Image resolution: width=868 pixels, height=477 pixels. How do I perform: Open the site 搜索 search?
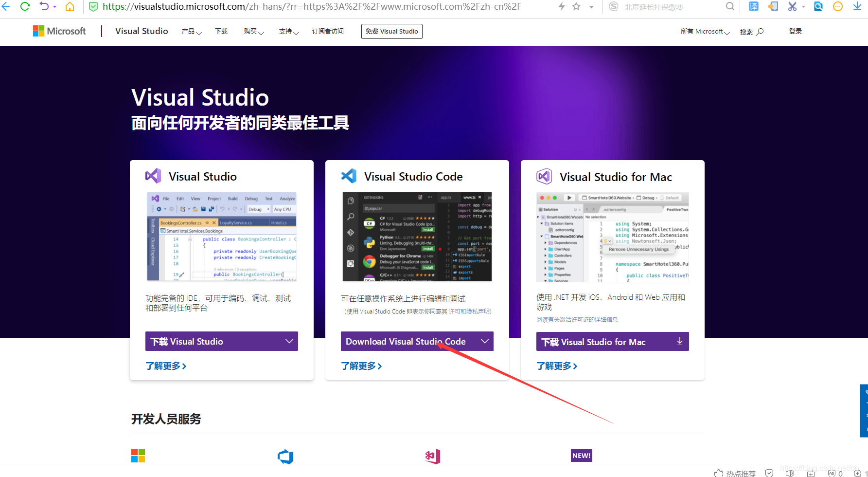point(752,32)
